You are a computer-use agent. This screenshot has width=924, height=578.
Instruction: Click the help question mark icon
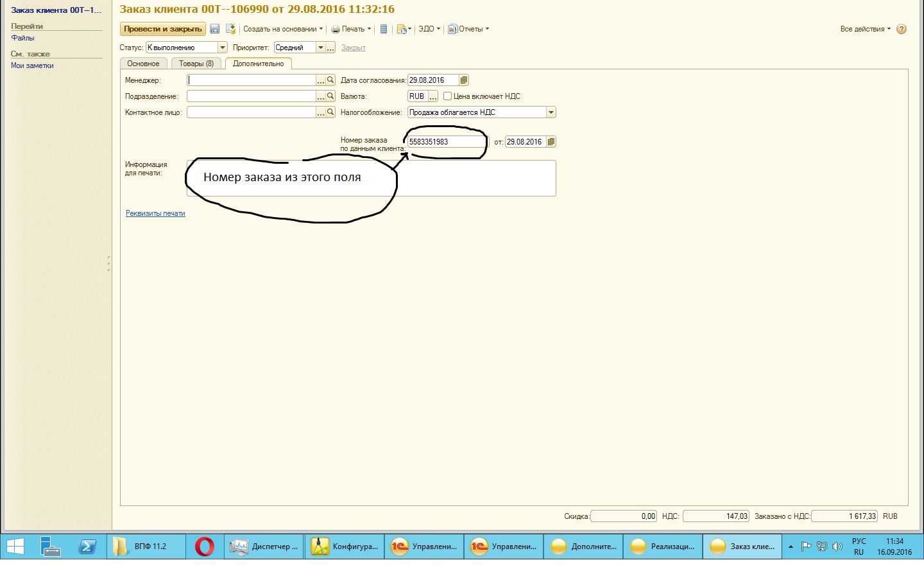tap(902, 29)
